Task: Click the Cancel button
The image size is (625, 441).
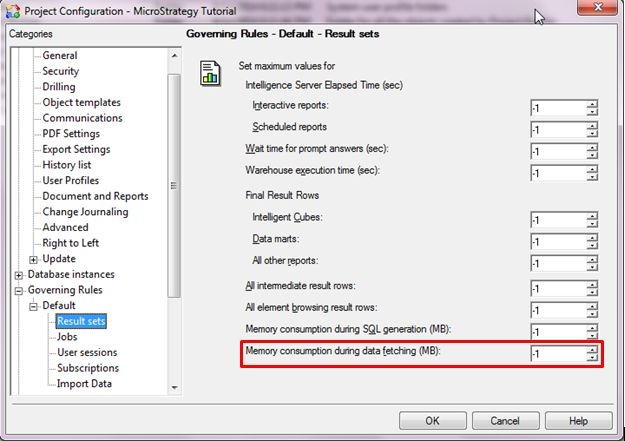Action: (x=505, y=421)
